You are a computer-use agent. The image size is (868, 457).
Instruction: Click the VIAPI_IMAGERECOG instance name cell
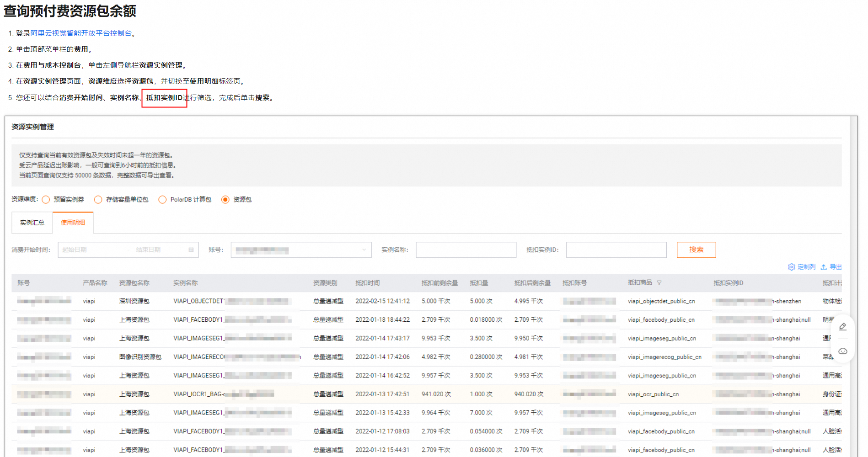237,357
